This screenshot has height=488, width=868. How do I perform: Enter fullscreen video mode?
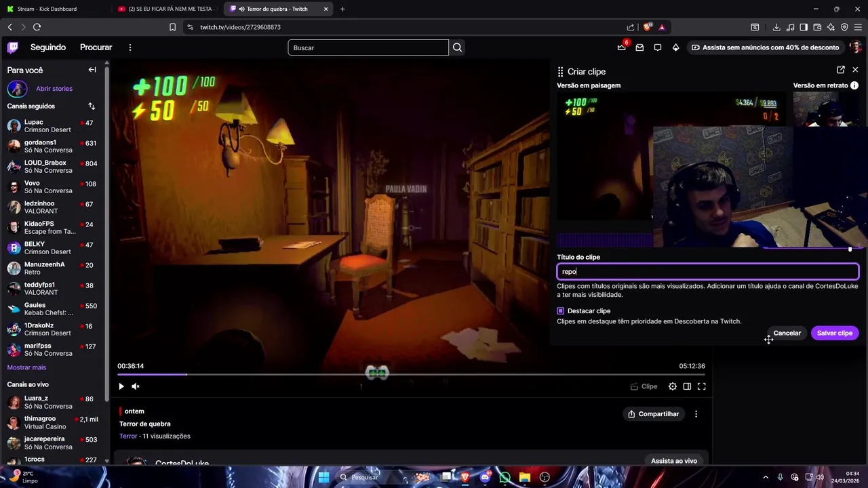coord(702,386)
